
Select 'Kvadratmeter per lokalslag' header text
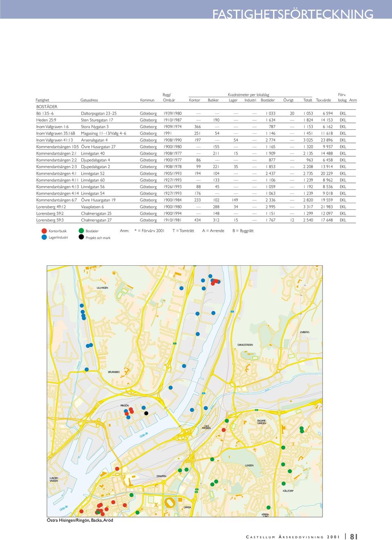[248, 95]
